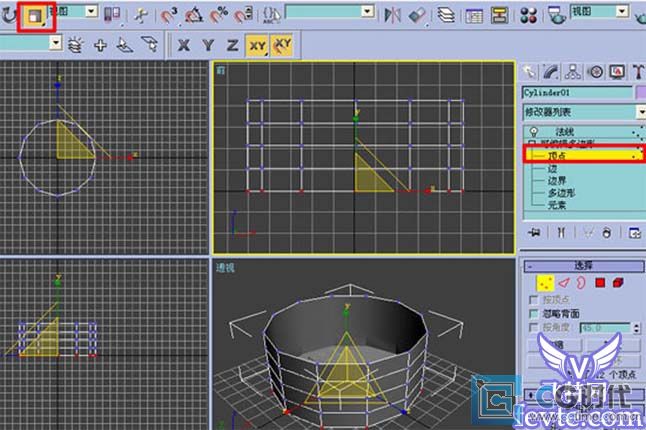Click the add selection to layer icon
The height and width of the screenshot is (430, 646).
[124, 44]
